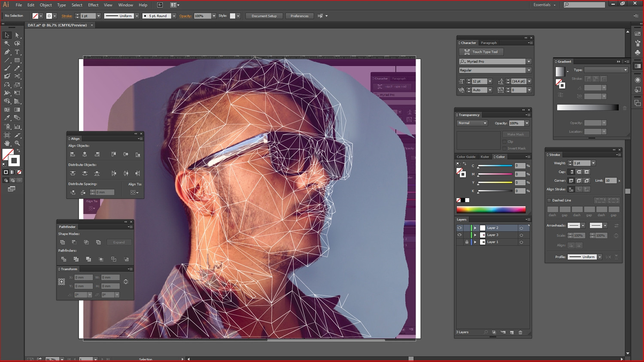Screen dimensions: 644x362
Task: Switch to the Kuler tab
Action: click(485, 157)
